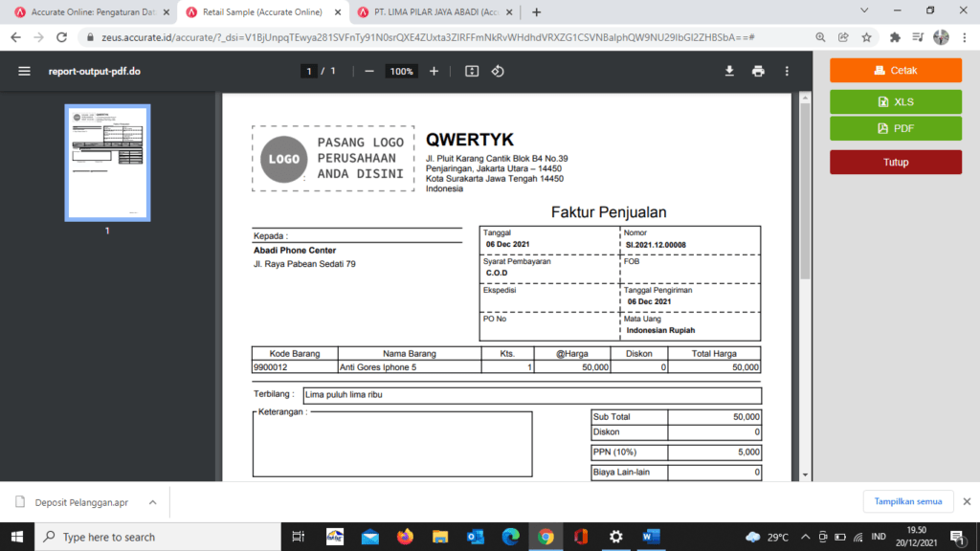The height and width of the screenshot is (551, 980).
Task: Click the Lima puluh lima ribu text
Action: (x=344, y=395)
